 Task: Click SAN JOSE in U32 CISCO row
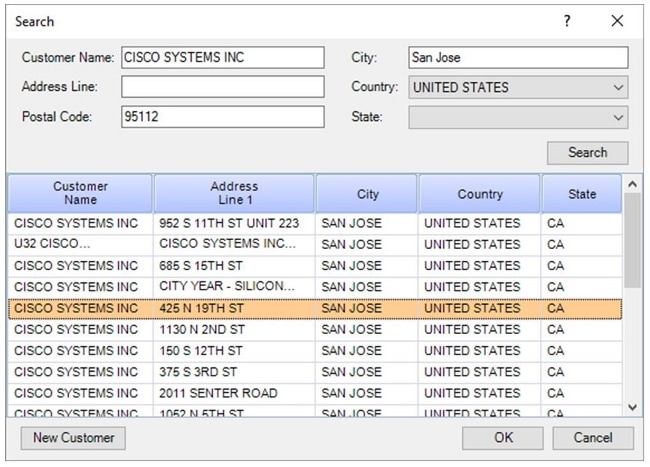(x=351, y=244)
